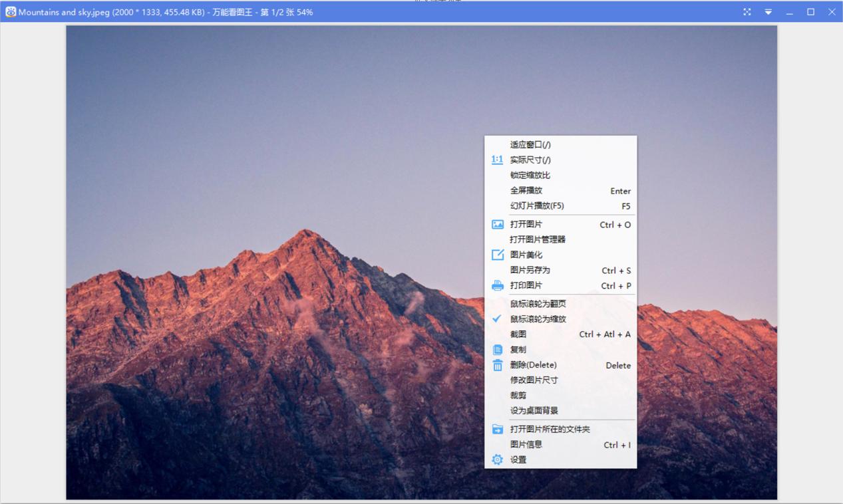Click the app panda logo in title bar
Image resolution: width=843 pixels, height=504 pixels.
(x=11, y=12)
